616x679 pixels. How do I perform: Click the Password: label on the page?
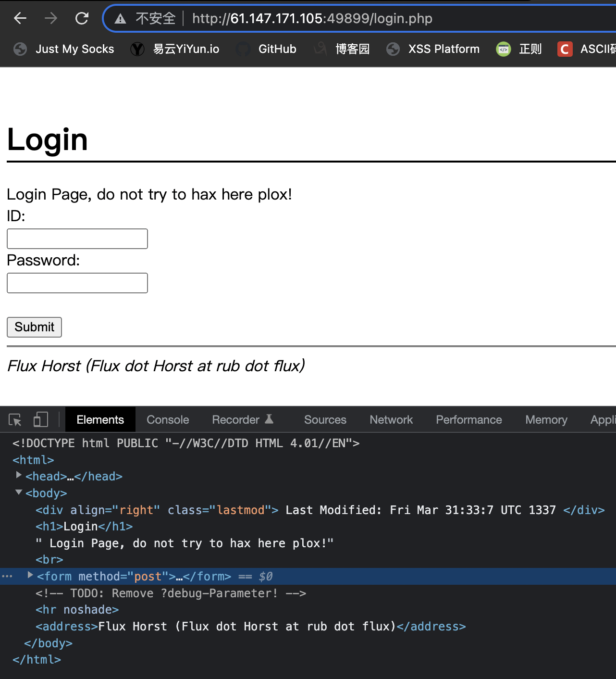tap(43, 260)
